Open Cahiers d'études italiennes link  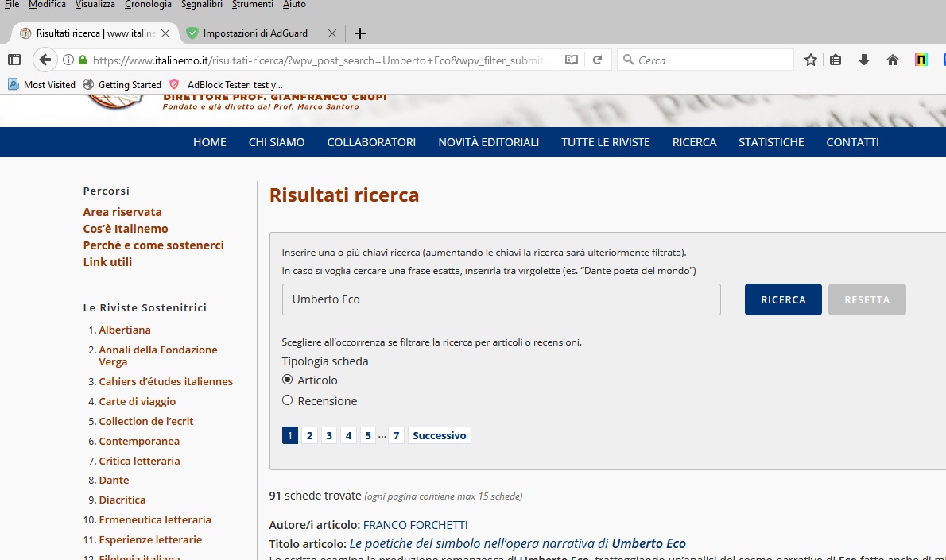pos(166,381)
